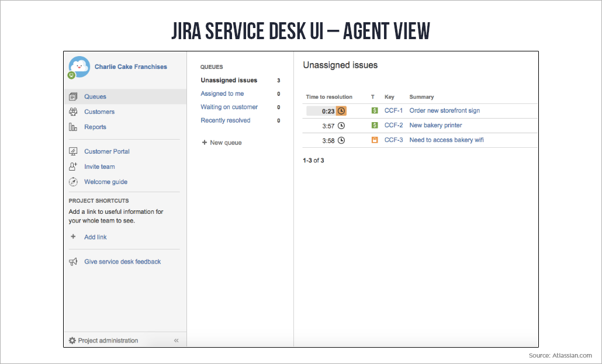Switch to the Assigned to me queue
This screenshot has height=364, width=602.
223,93
